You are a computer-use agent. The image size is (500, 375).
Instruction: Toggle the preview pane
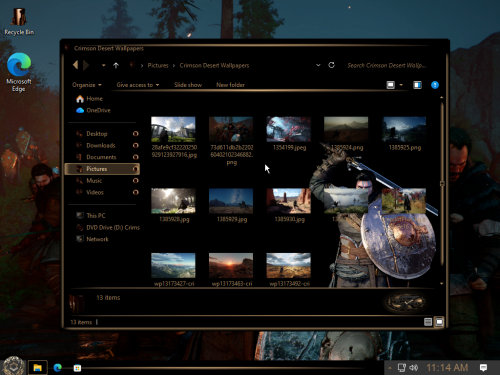click(417, 85)
